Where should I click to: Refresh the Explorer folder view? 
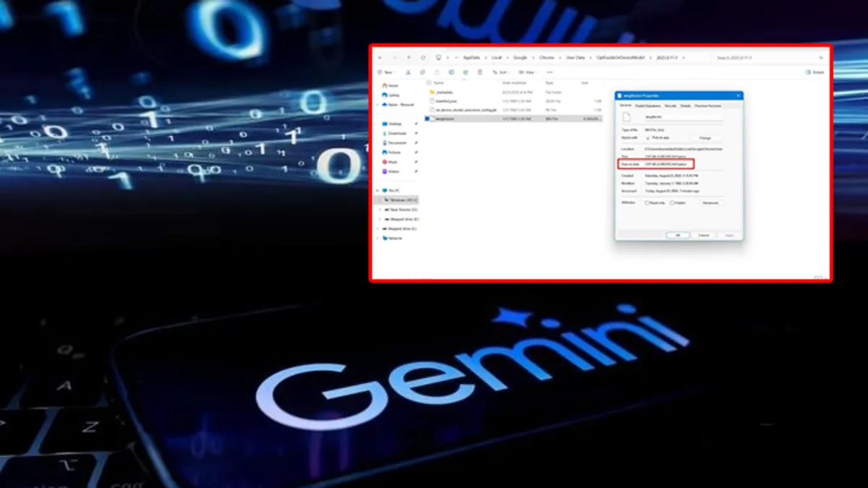coord(423,58)
